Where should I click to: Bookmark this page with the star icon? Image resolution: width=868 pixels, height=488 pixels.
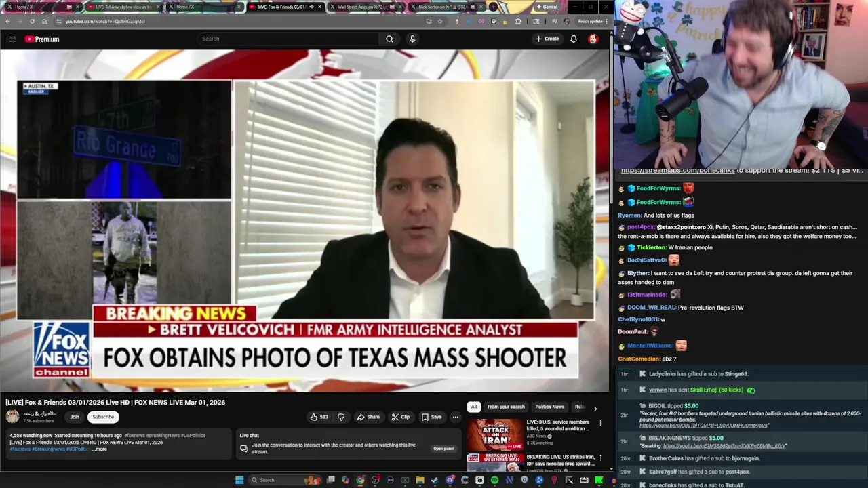pos(440,21)
